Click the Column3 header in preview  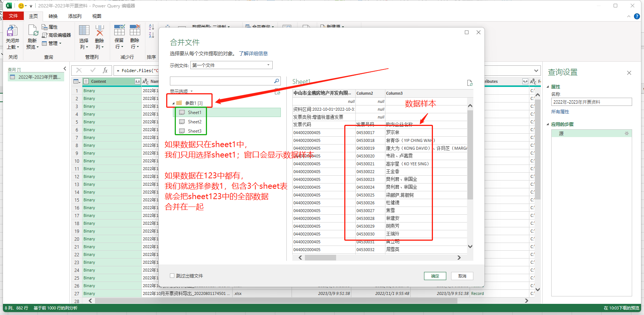[x=426, y=93]
